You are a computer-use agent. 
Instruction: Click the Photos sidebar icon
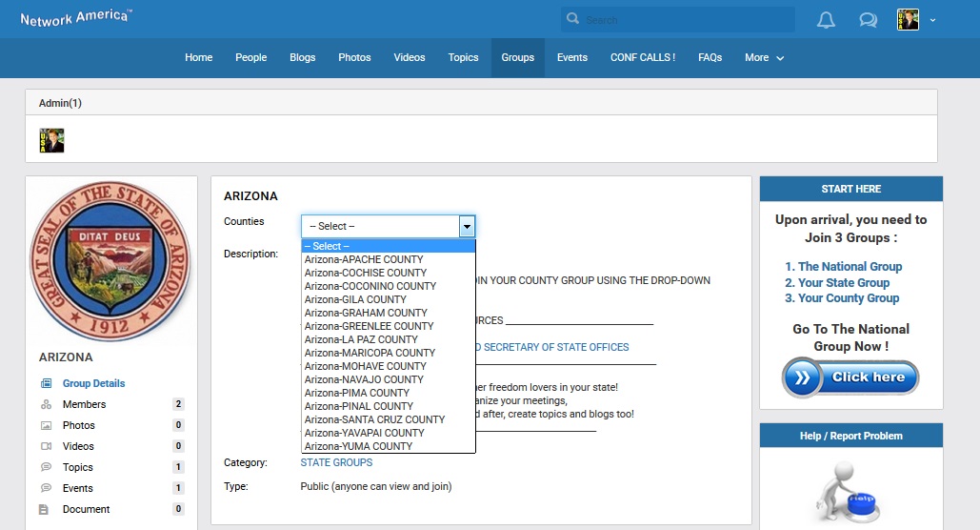[45, 425]
